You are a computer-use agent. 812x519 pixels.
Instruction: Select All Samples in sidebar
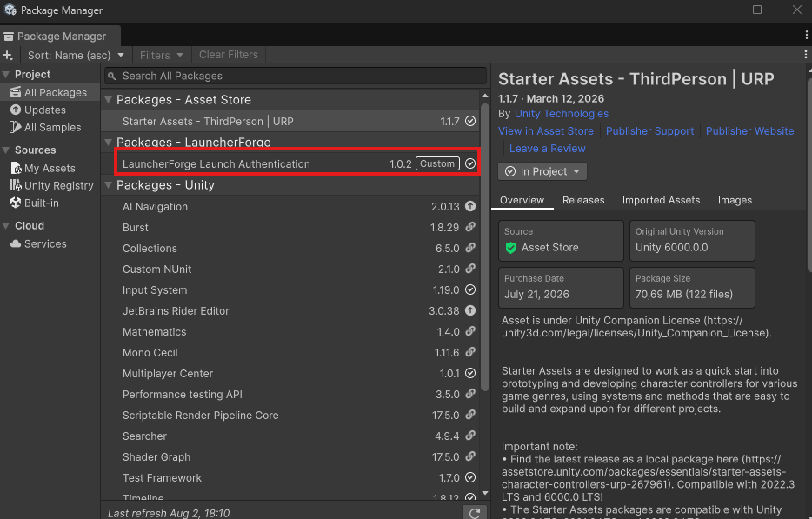[50, 128]
